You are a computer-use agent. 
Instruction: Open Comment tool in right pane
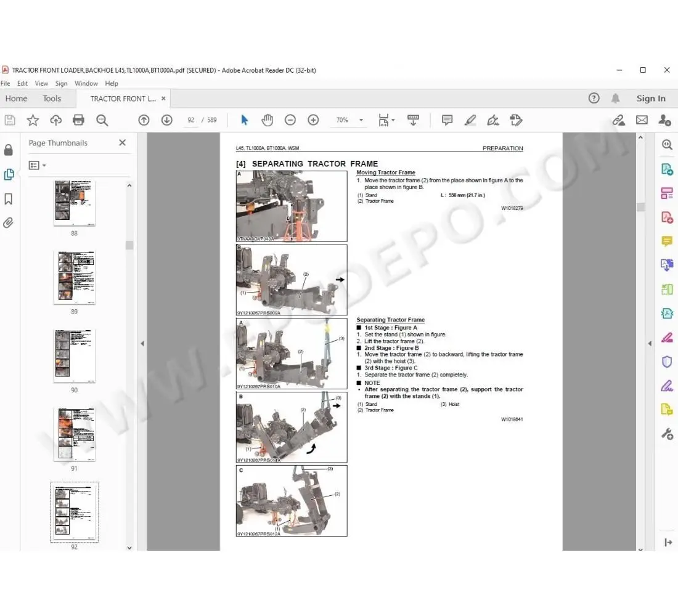point(667,241)
